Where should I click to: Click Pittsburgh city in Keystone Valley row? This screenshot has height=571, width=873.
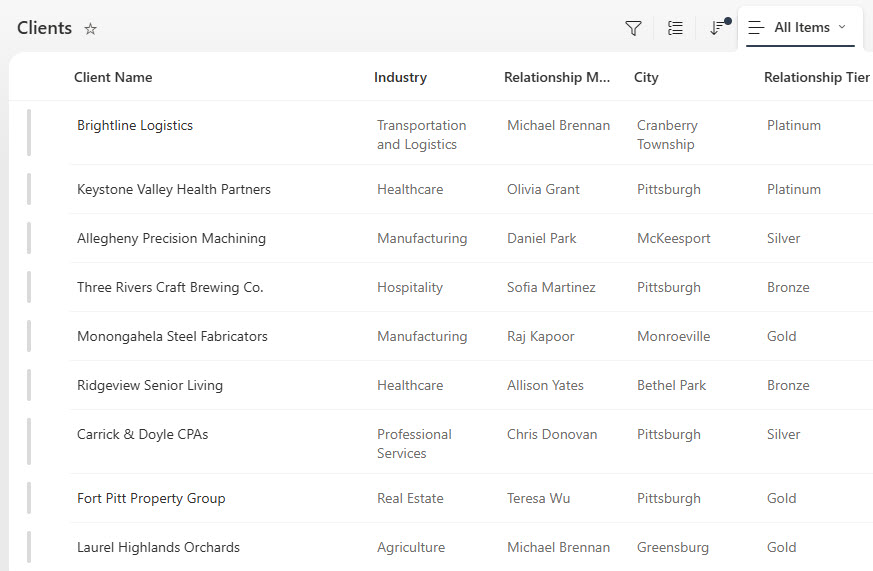pyautogui.click(x=669, y=189)
